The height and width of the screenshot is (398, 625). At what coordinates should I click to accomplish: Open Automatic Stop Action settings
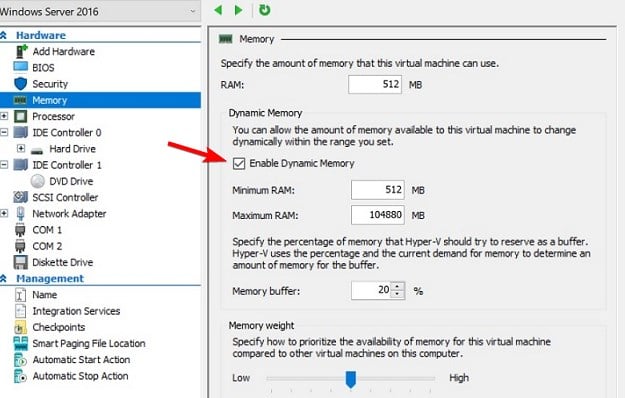tap(80, 376)
